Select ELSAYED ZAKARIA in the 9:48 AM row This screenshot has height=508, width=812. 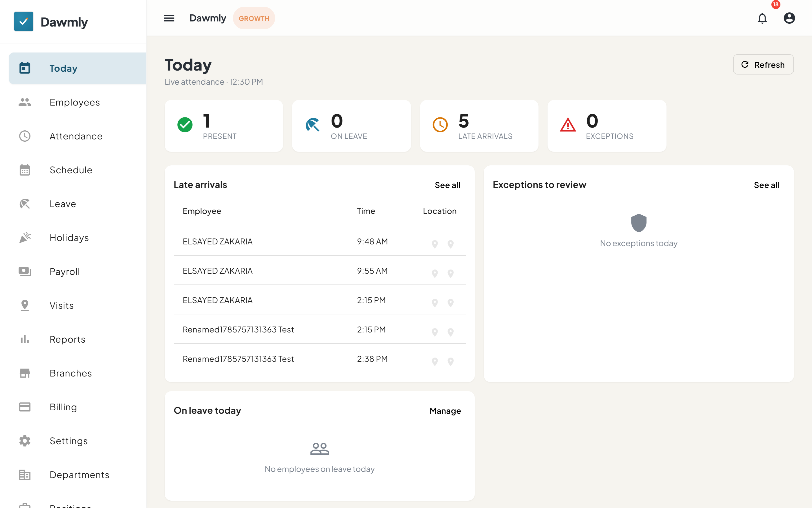(x=217, y=242)
